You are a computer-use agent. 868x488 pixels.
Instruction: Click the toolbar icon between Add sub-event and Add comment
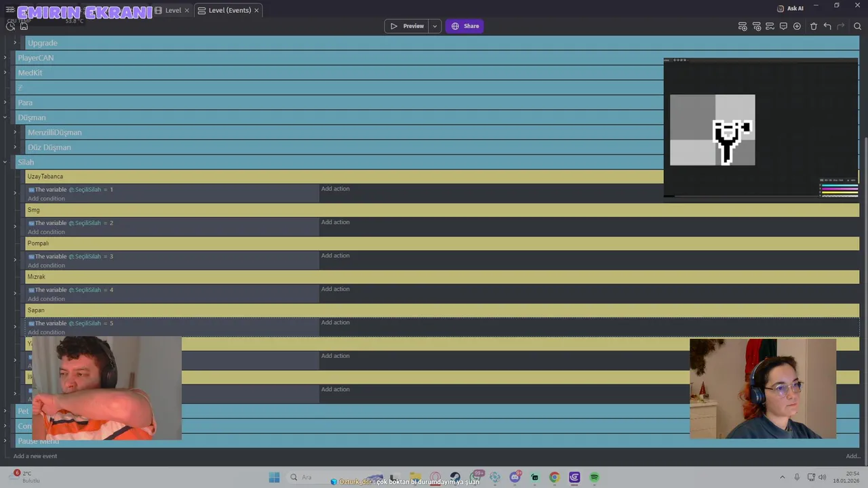click(x=770, y=26)
